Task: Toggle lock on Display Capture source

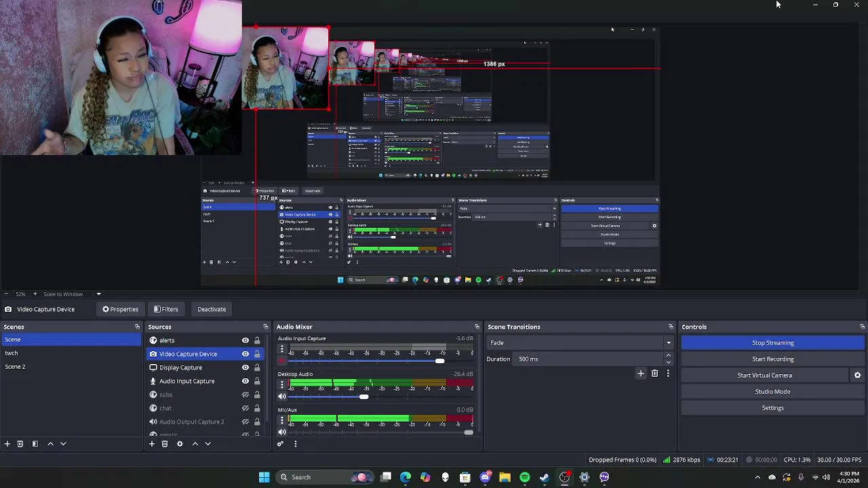Action: point(257,367)
